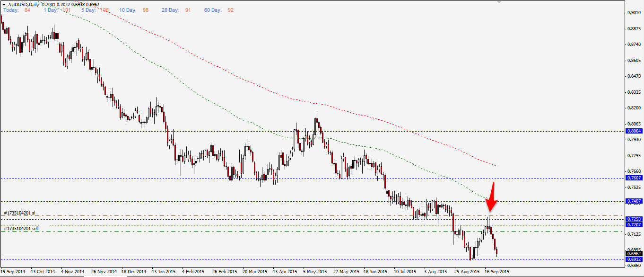
Task: Click the 0.7207 blue price level label
Action: [x=634, y=224]
